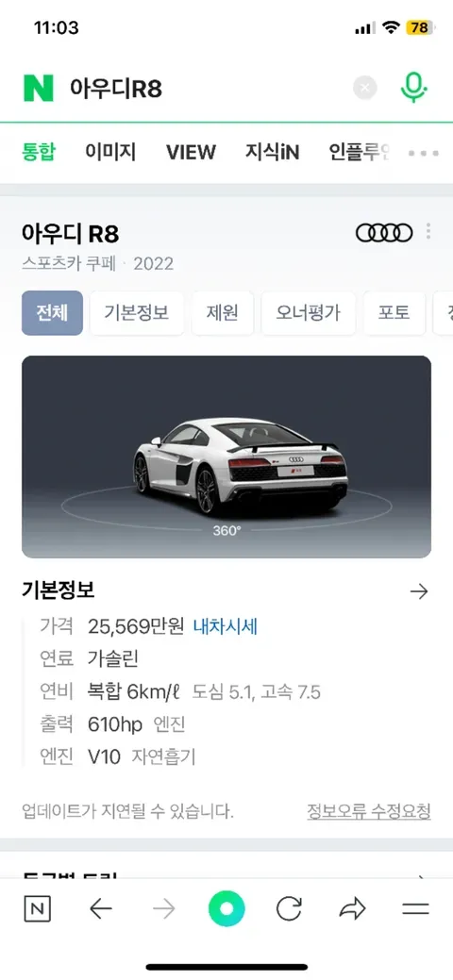Open the Audi four-rings brand logo
Viewport: 453px width, 980px height.
point(384,232)
